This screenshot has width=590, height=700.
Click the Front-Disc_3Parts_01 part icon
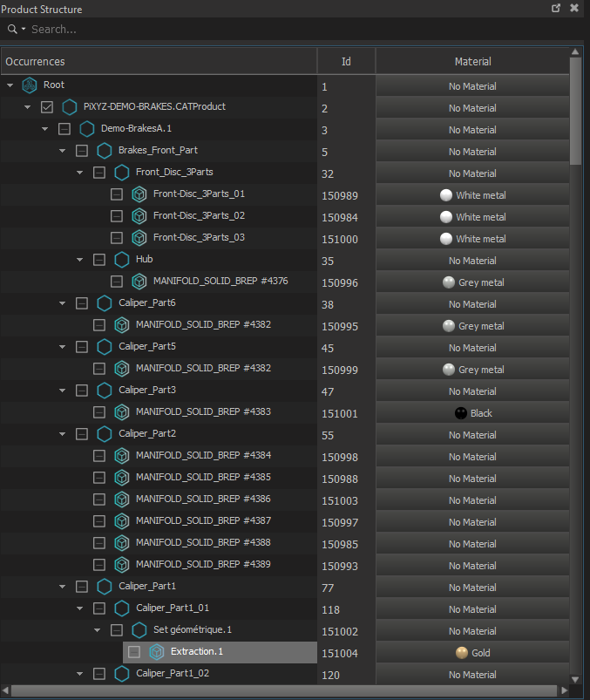click(139, 194)
